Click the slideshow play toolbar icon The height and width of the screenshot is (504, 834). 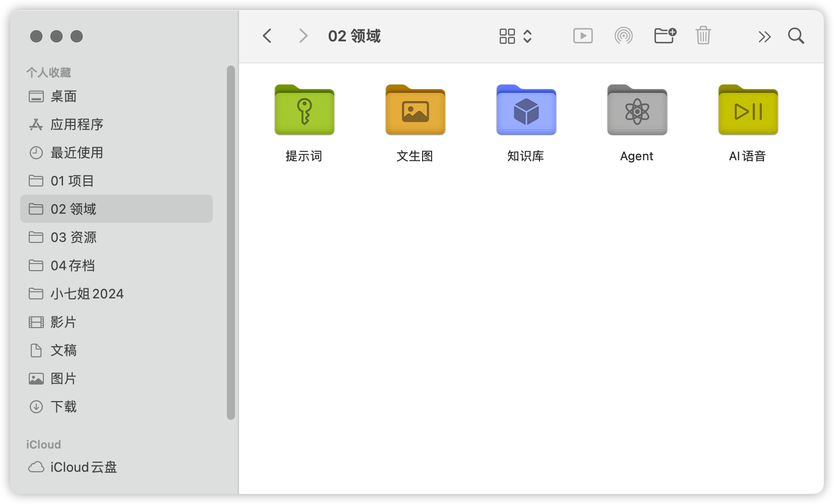pyautogui.click(x=583, y=36)
